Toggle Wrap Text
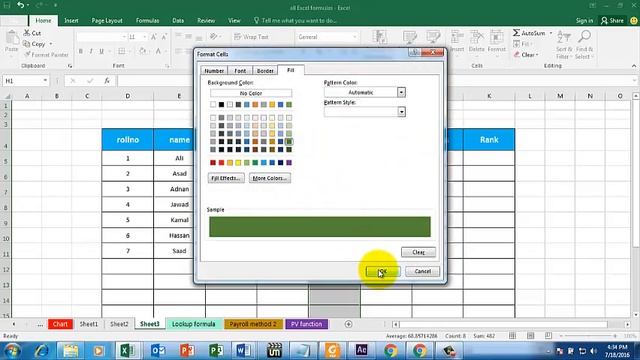The height and width of the screenshot is (360, 640). tap(251, 37)
